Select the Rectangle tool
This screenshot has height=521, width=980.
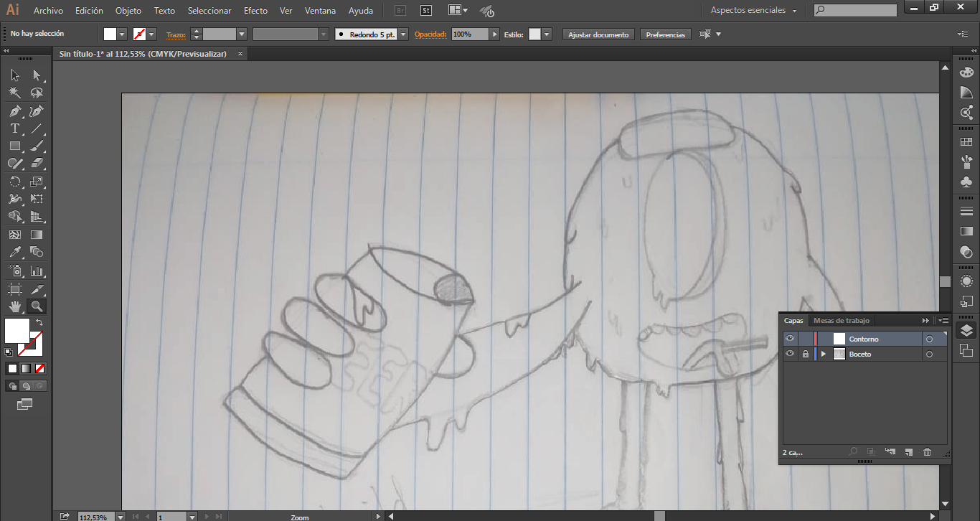[14, 146]
